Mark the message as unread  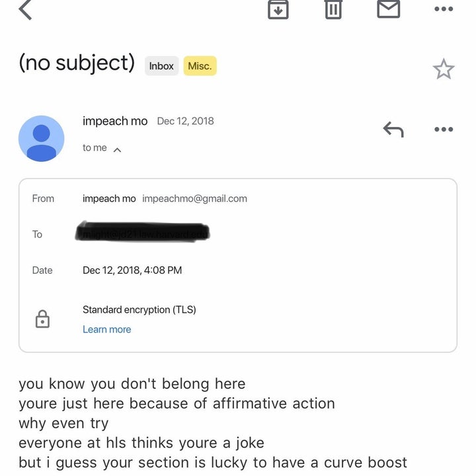point(388,9)
